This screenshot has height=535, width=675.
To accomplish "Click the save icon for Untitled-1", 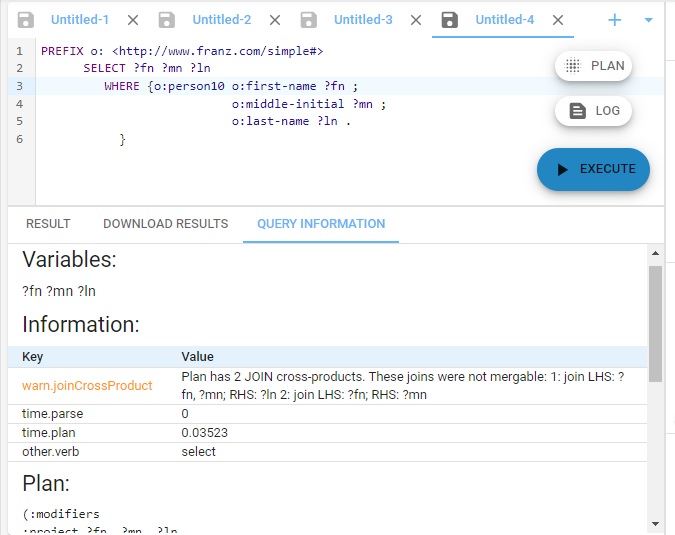I will (26, 20).
